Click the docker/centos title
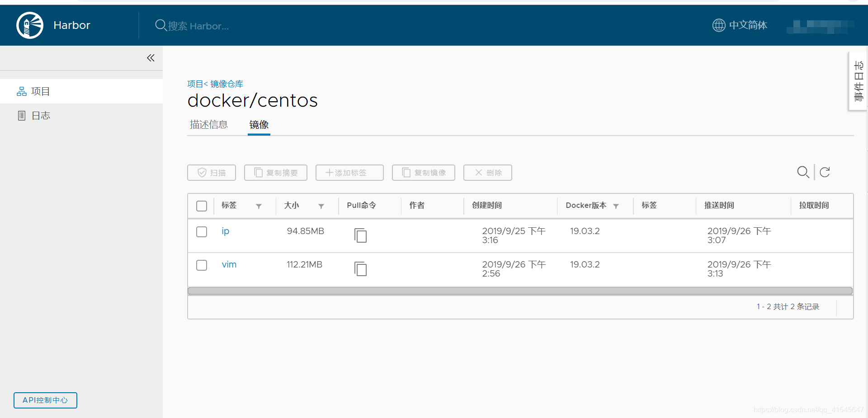Image resolution: width=868 pixels, height=418 pixels. [252, 100]
